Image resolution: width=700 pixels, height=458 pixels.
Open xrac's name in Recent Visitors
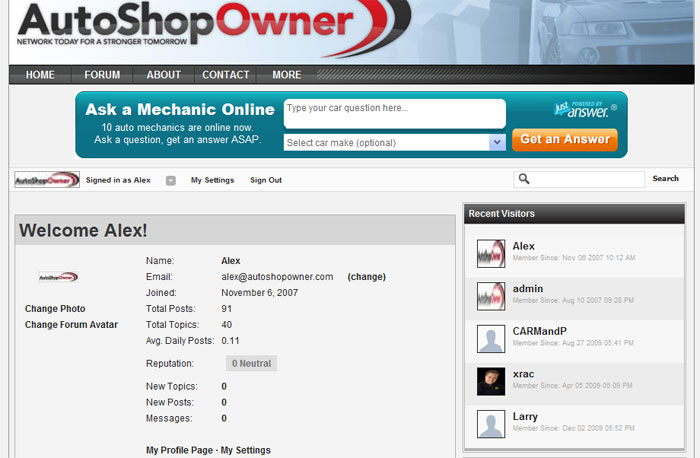[523, 374]
